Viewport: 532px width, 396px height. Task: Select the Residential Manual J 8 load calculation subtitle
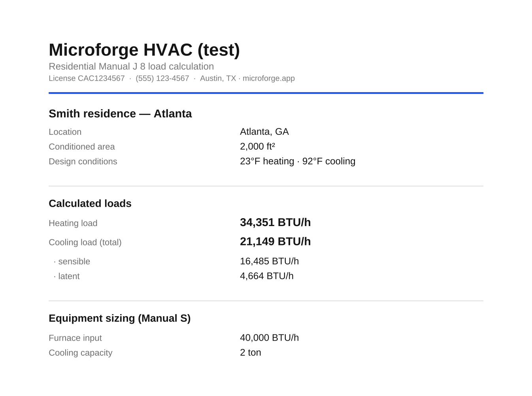pos(131,66)
